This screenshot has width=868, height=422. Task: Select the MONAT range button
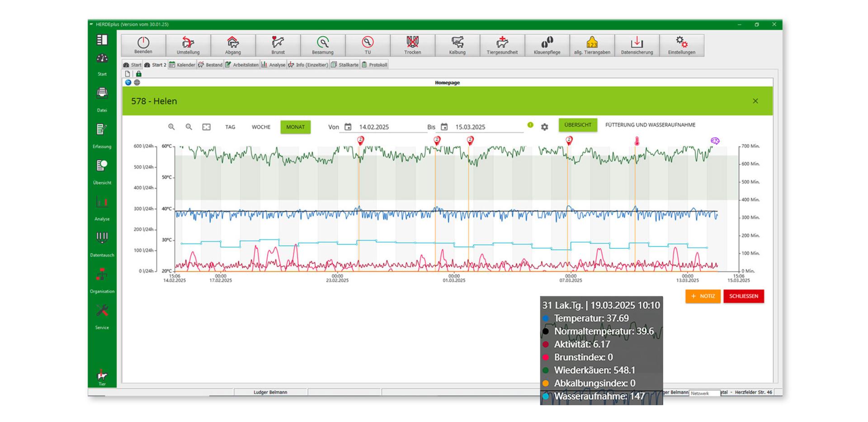(x=295, y=127)
